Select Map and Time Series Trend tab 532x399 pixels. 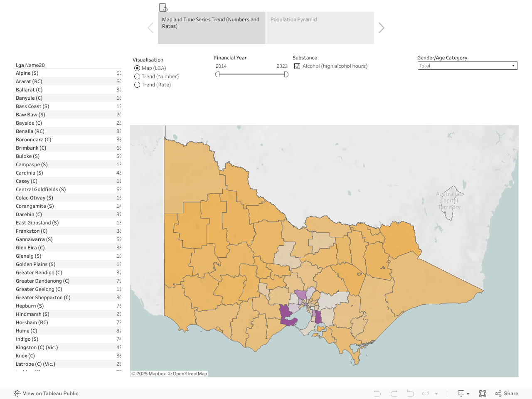point(212,28)
